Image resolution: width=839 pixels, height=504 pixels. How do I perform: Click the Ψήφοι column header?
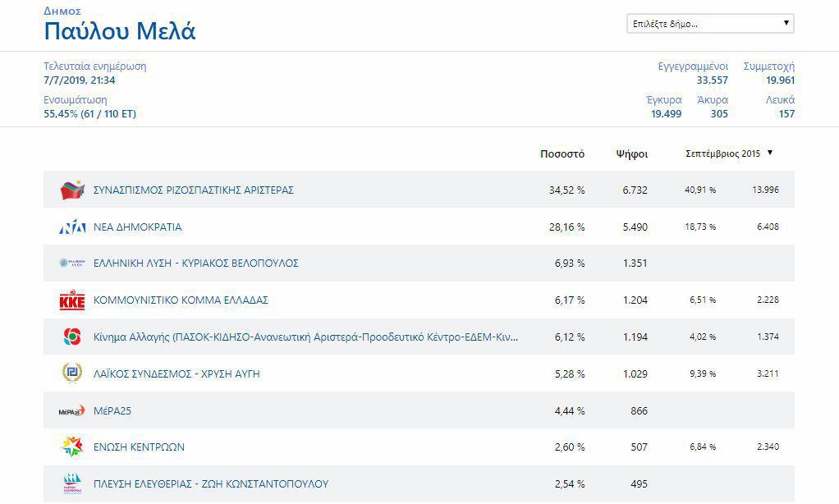[631, 153]
